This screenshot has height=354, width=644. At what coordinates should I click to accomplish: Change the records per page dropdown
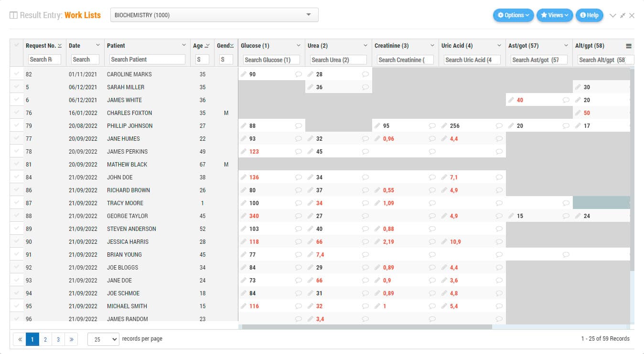(103, 339)
